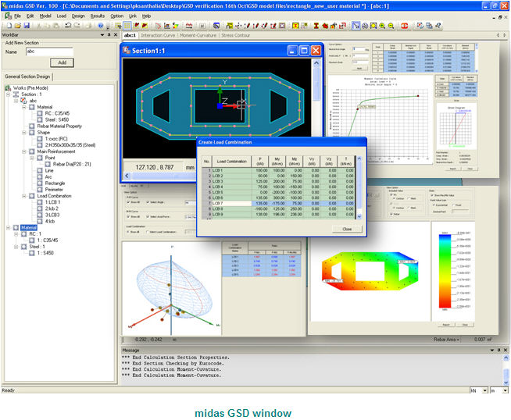The width and height of the screenshot is (511, 420).
Task: Click the Add button for new section
Action: tap(62, 62)
